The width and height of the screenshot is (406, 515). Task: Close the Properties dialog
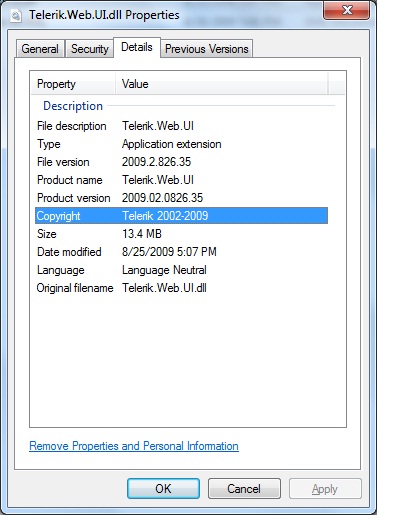click(347, 10)
